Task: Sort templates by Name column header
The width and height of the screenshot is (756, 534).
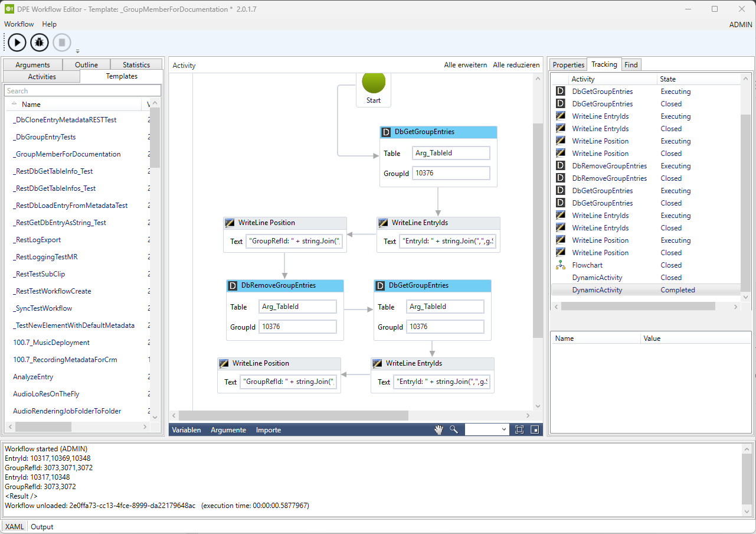Action: 31,105
